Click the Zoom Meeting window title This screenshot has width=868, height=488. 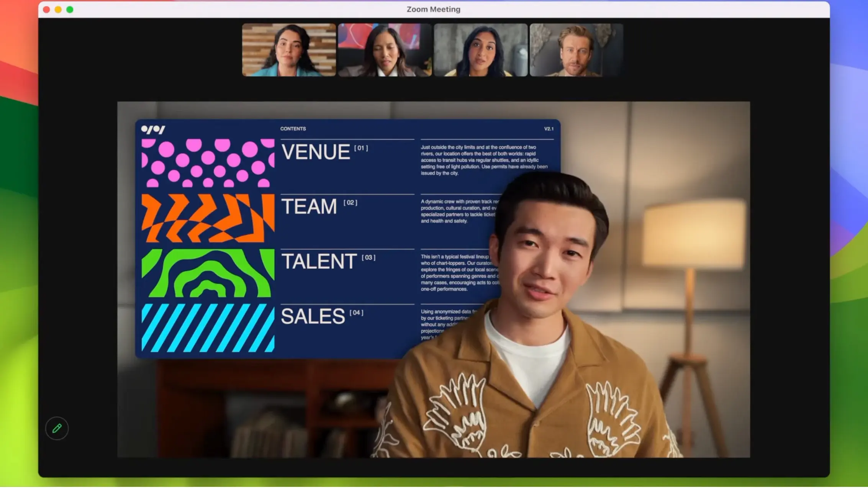pyautogui.click(x=433, y=9)
